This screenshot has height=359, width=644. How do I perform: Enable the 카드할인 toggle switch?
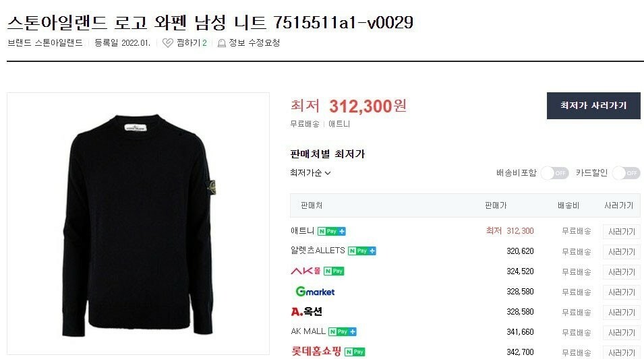[626, 173]
